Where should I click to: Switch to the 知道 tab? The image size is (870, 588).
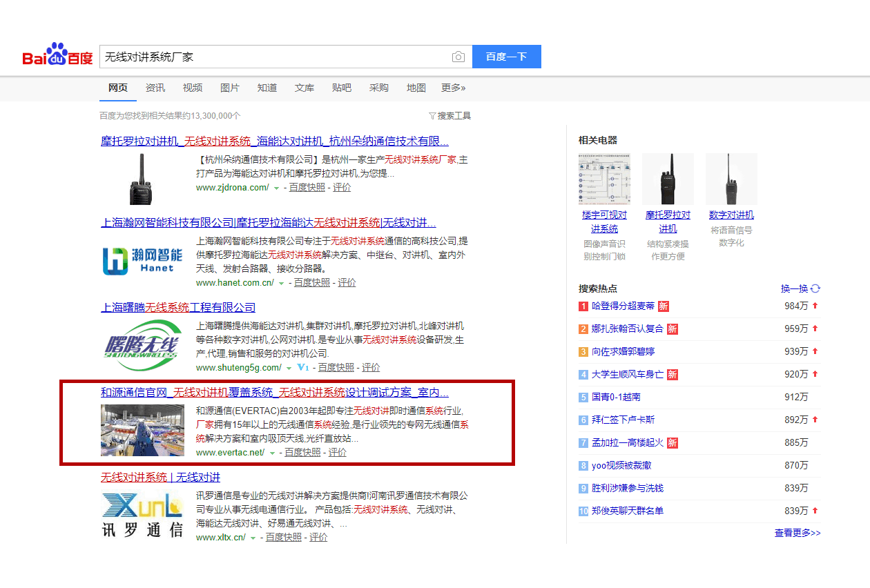tap(267, 88)
